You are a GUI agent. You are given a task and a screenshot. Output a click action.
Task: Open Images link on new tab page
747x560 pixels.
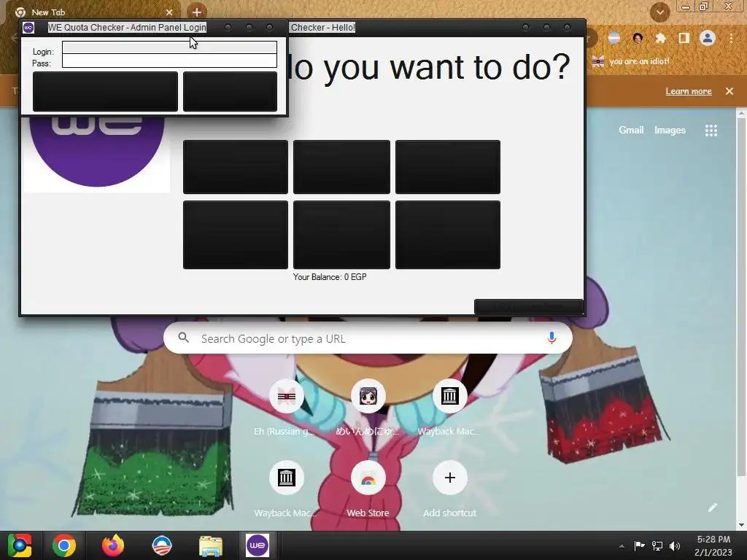(670, 130)
